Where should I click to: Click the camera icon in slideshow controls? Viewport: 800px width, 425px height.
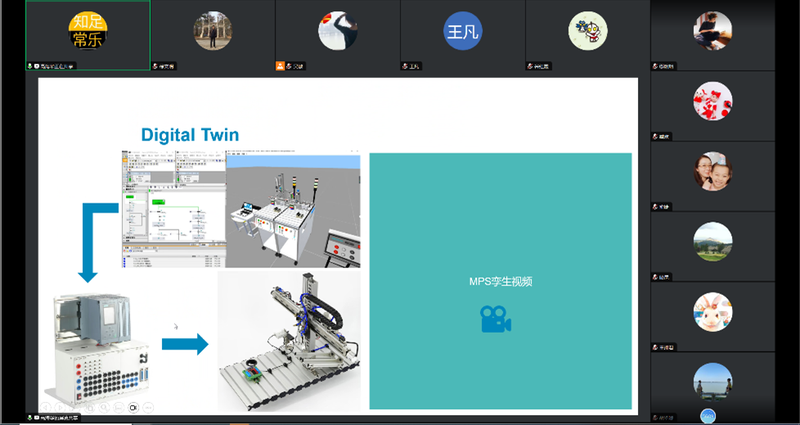(x=134, y=408)
